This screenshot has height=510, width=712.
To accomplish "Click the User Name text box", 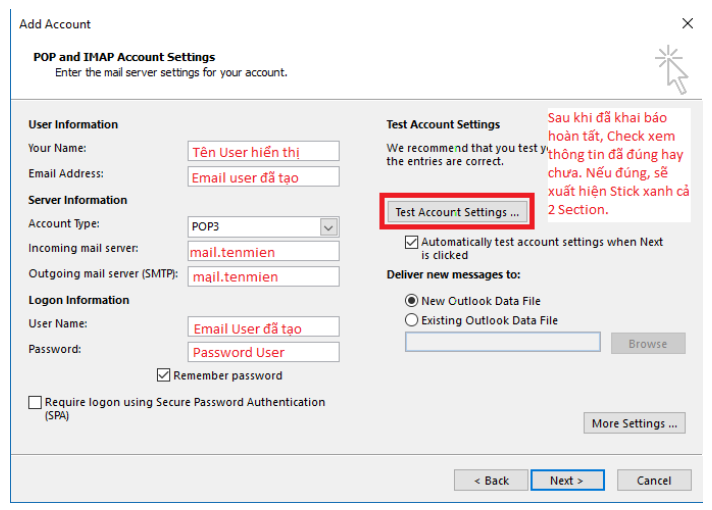I will (264, 327).
